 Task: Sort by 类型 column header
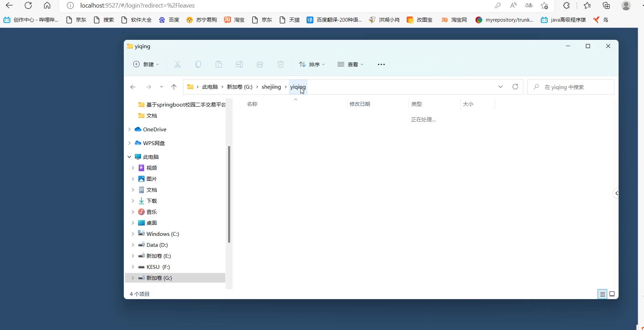tap(417, 104)
